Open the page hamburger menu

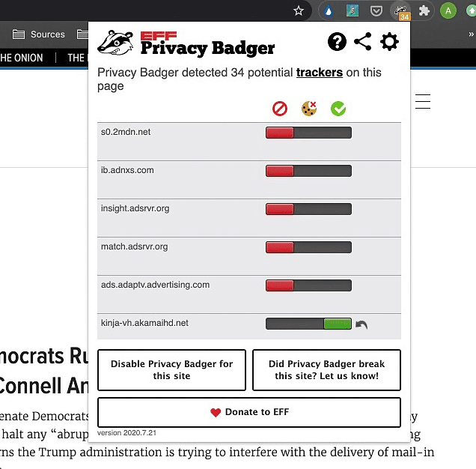point(423,102)
